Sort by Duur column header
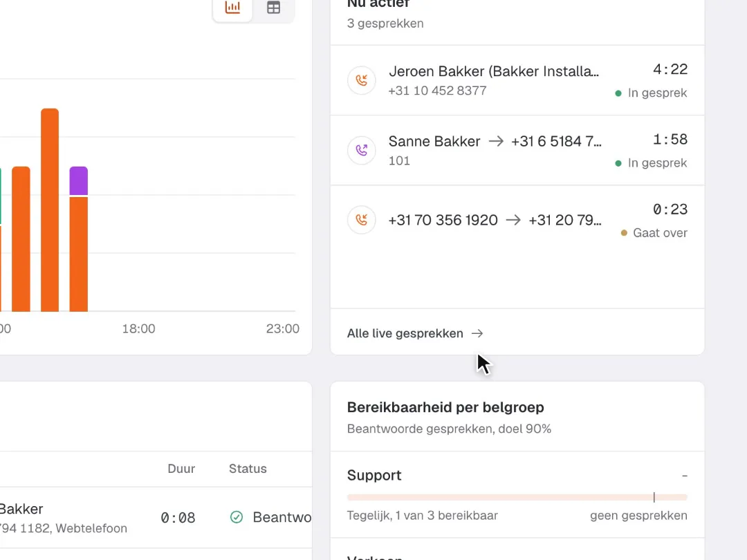747x560 pixels. pyautogui.click(x=181, y=469)
